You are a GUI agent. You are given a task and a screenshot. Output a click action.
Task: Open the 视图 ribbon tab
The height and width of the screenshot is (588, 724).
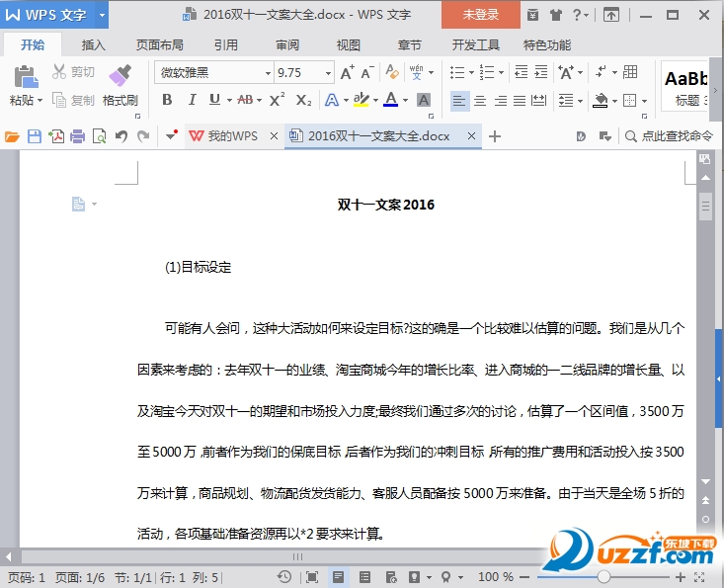(x=348, y=45)
